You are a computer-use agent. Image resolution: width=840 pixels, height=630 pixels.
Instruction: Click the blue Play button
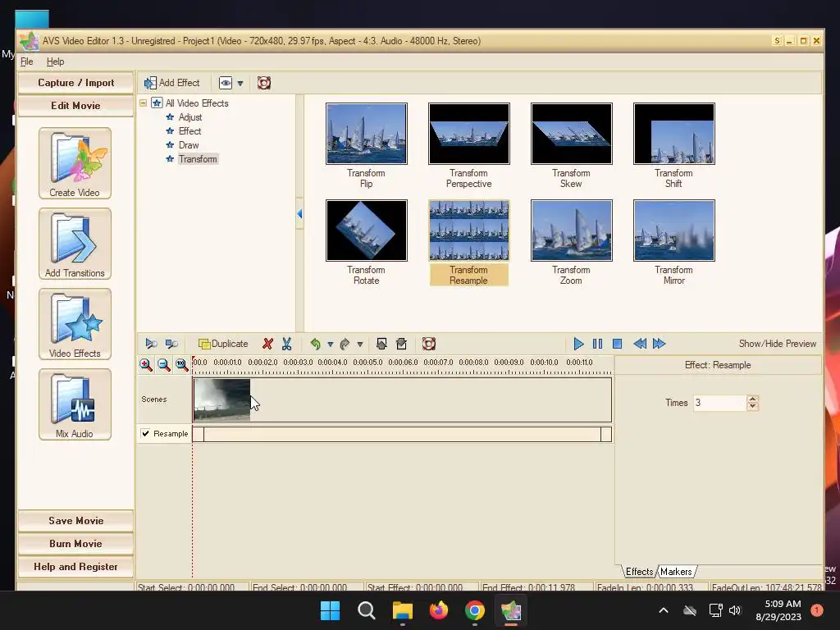pos(578,344)
